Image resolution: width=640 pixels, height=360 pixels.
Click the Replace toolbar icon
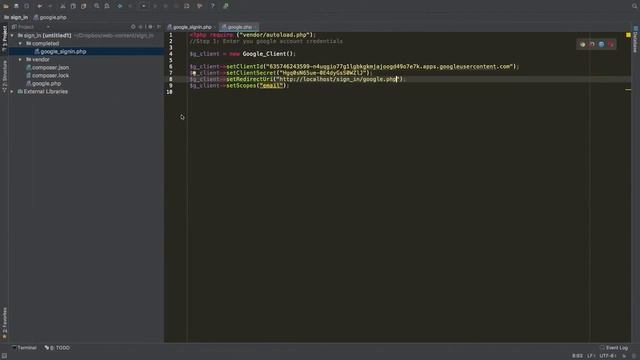(107, 6)
